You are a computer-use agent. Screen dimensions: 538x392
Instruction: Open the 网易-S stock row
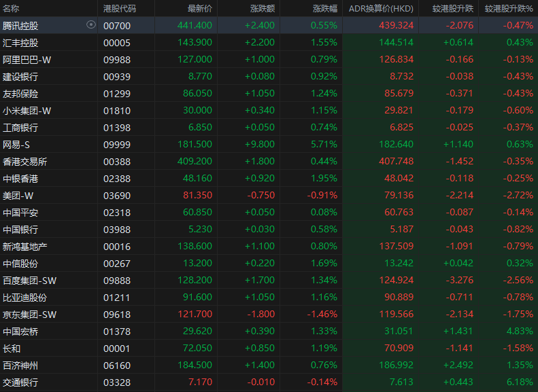269,145
